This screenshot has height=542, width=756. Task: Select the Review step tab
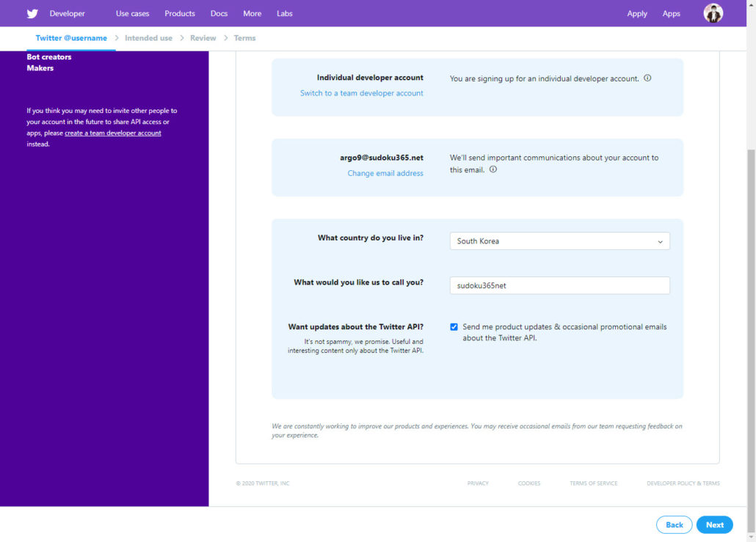(x=203, y=38)
